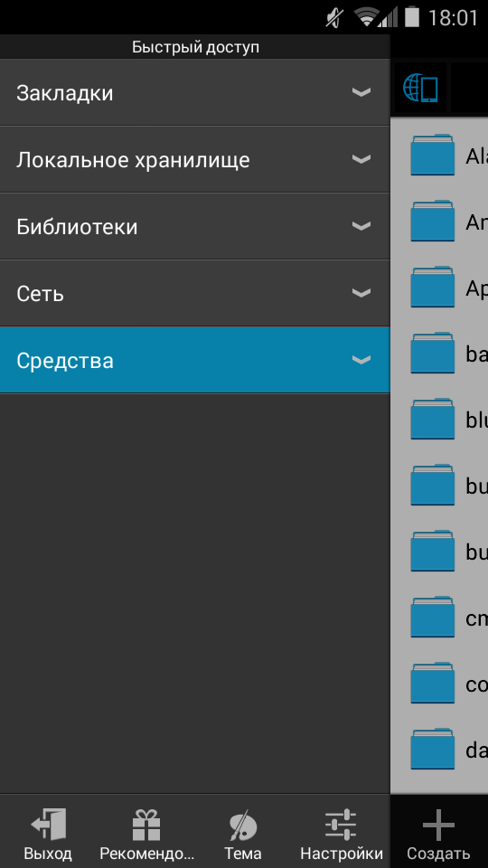Open the folder icon starting with Ala
Viewport: 488px width, 868px height.
[433, 155]
